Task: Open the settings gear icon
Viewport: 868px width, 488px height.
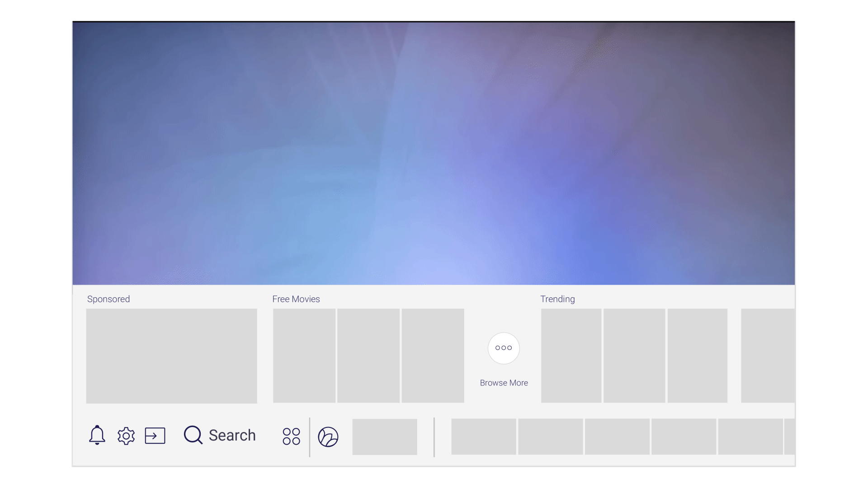Action: point(126,436)
